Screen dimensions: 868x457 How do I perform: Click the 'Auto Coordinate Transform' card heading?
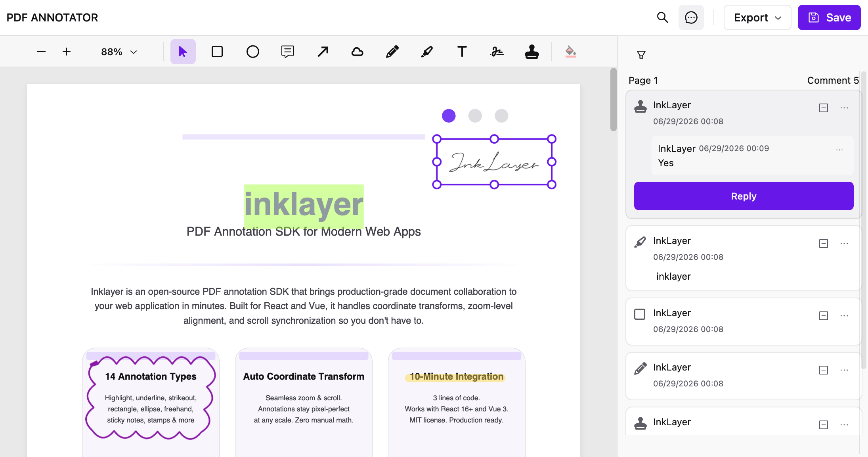tap(304, 376)
